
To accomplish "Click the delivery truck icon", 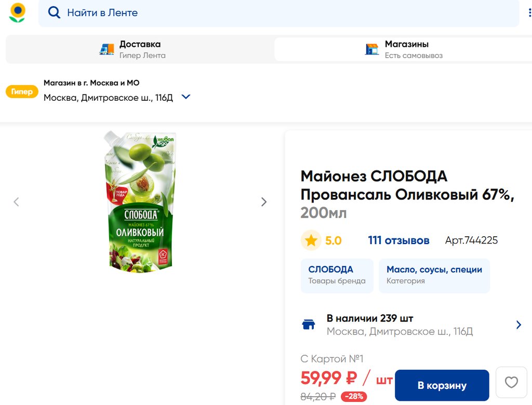I will click(107, 49).
